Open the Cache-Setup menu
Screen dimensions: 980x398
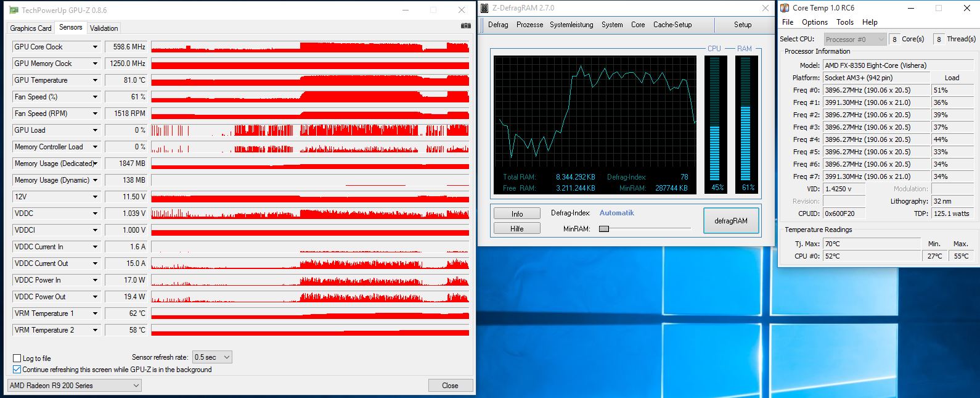point(672,25)
